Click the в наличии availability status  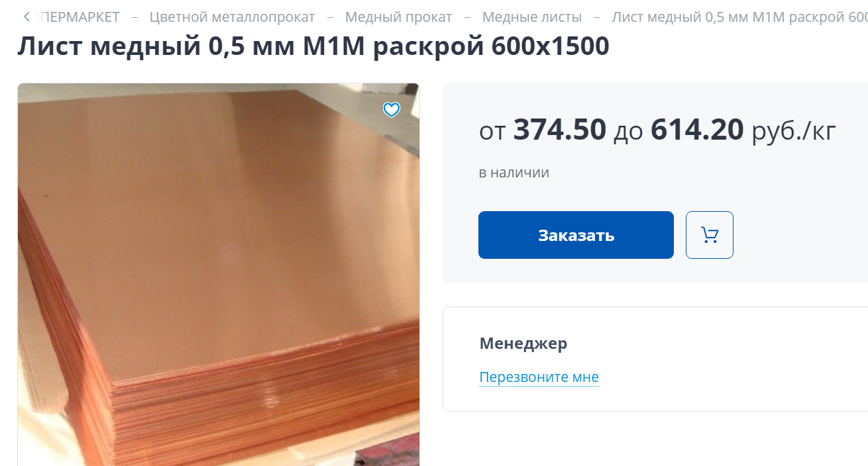tap(514, 173)
